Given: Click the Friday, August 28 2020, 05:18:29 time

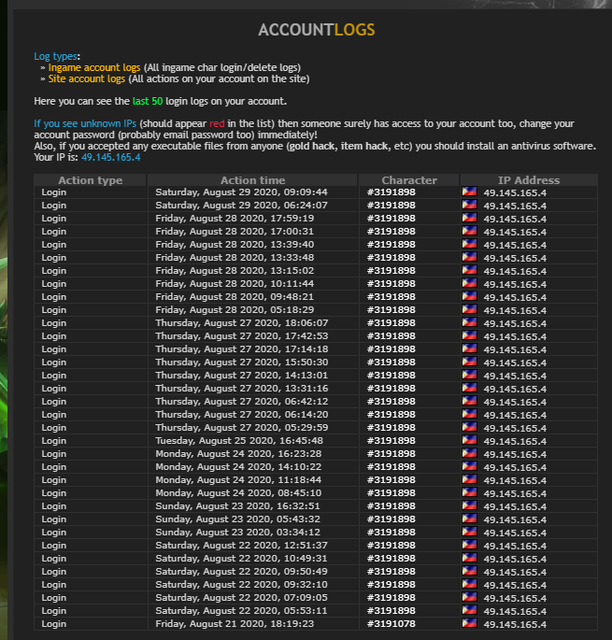Looking at the screenshot, I should click(x=234, y=310).
